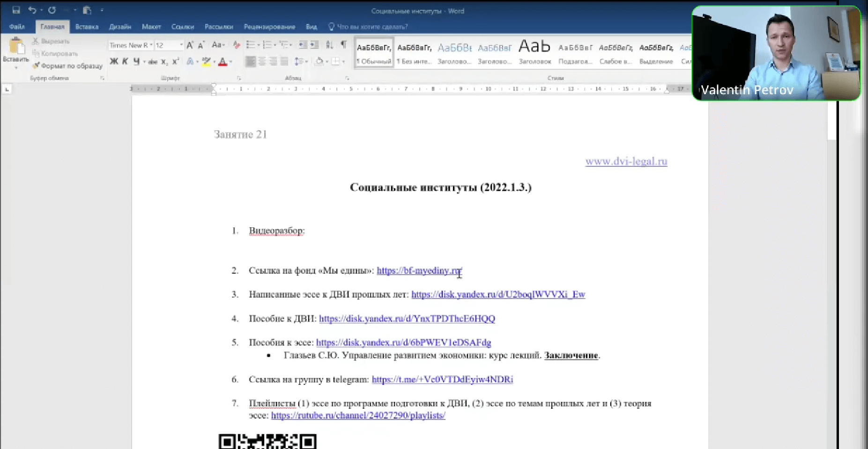Image resolution: width=868 pixels, height=449 pixels.
Task: Click the Undo arrow in Quick Access toolbar
Action: [x=32, y=9]
